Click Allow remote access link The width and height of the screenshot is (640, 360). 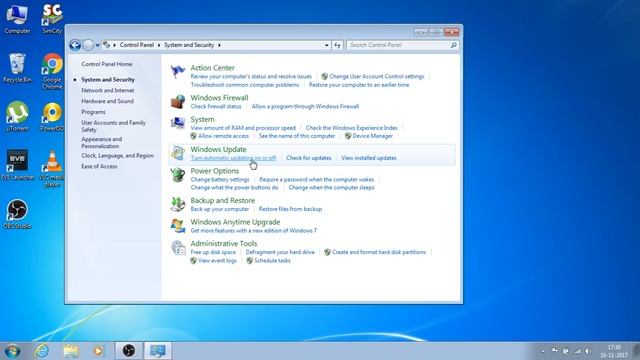223,136
